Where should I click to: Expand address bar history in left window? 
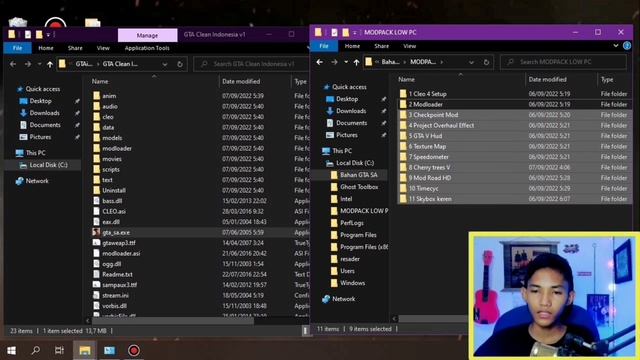point(164,64)
